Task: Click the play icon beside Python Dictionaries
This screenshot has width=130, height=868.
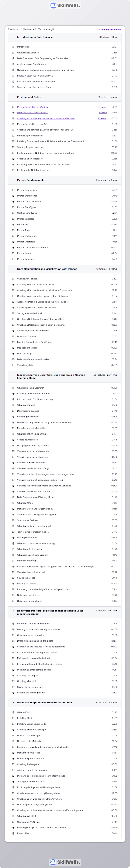Action: tap(13, 236)
